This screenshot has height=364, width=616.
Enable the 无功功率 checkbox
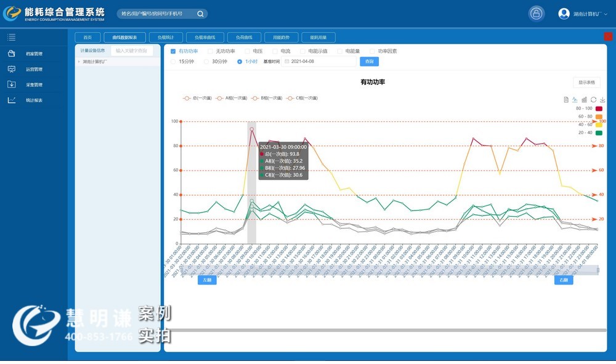click(210, 51)
